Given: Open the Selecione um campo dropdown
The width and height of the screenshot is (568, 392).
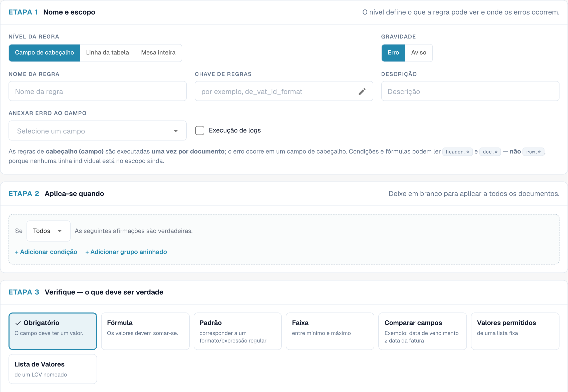Looking at the screenshot, I should click(x=98, y=131).
